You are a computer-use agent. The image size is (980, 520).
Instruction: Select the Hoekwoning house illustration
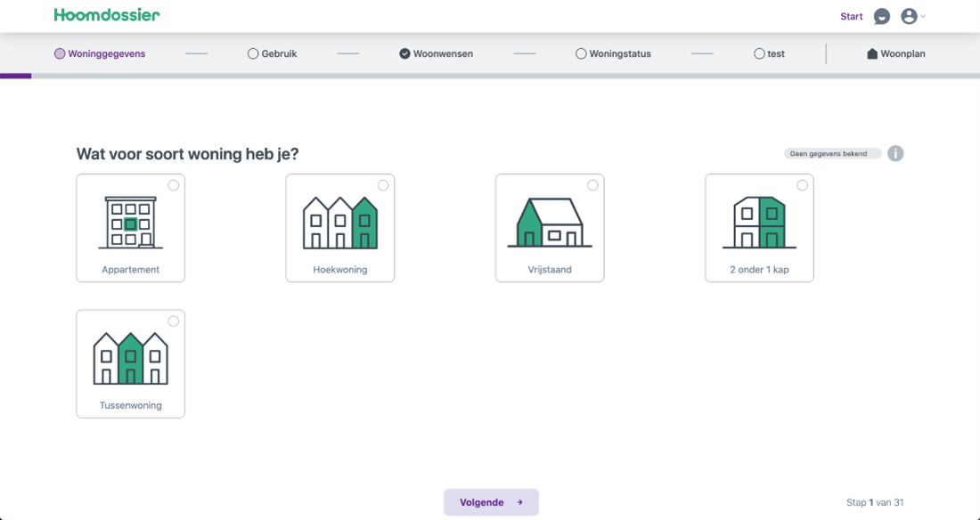[339, 223]
